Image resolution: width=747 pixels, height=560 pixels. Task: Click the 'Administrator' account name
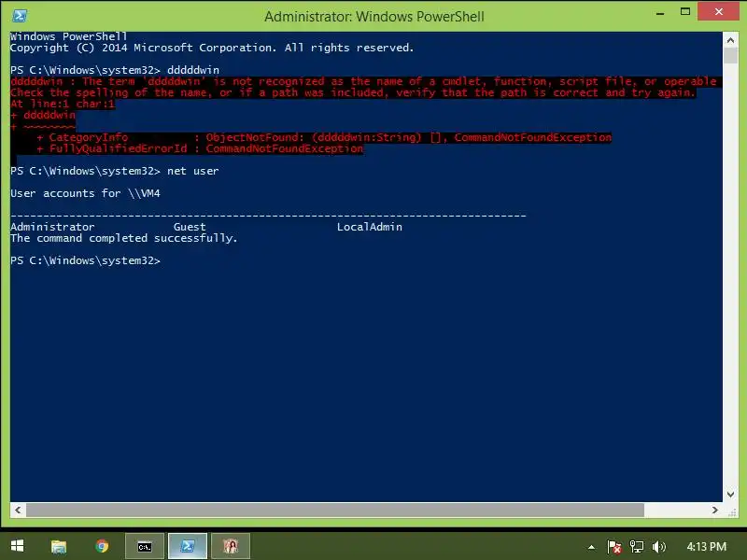(x=52, y=227)
